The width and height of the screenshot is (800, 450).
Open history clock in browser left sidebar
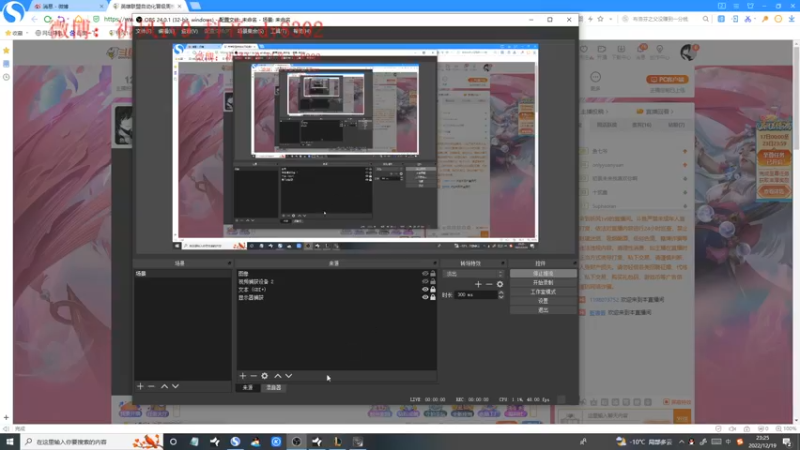[6, 77]
